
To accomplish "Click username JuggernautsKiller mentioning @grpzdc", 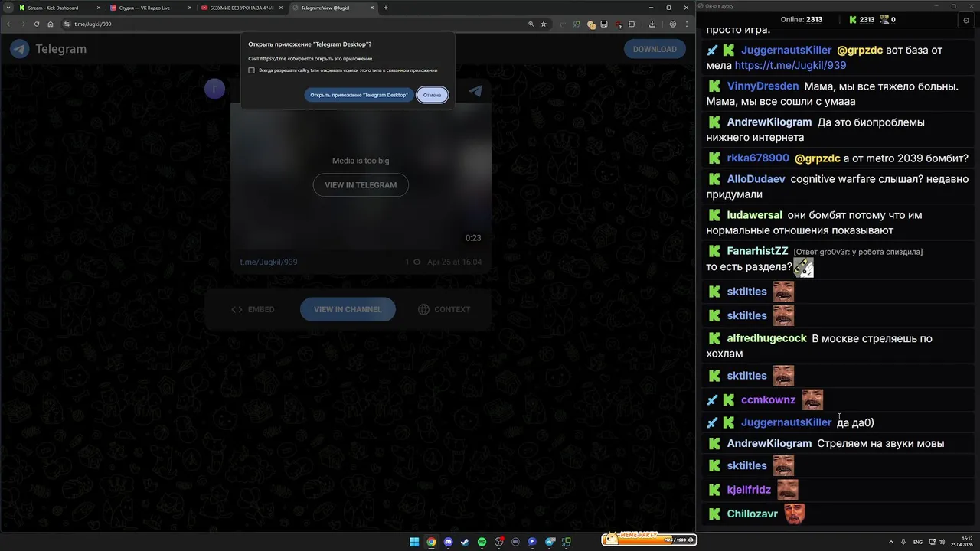I will 786,50.
